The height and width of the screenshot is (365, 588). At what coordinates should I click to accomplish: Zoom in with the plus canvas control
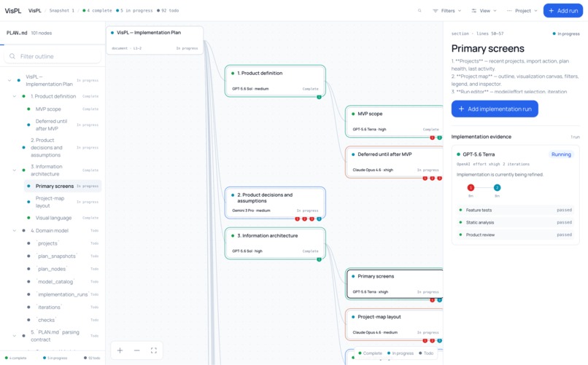(120, 350)
